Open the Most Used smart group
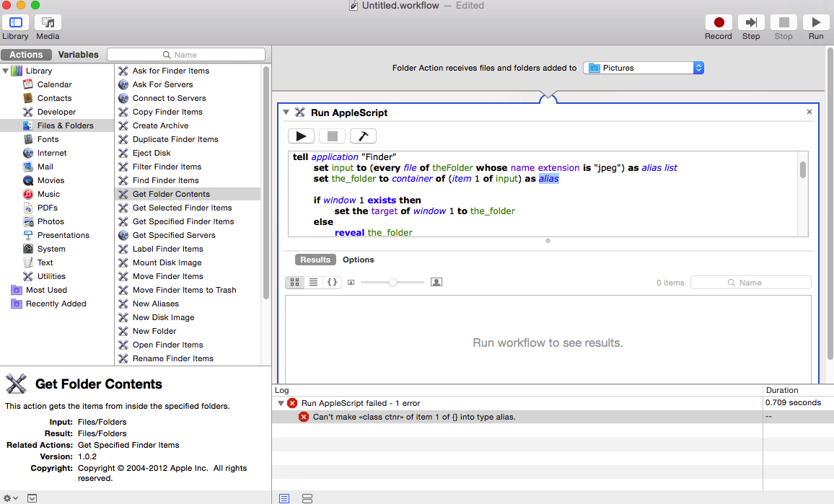 pos(46,291)
